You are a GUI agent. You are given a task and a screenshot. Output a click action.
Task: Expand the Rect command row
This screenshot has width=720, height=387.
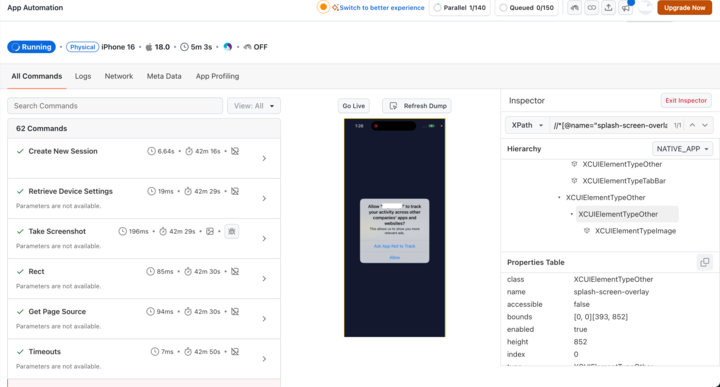pyautogui.click(x=264, y=279)
